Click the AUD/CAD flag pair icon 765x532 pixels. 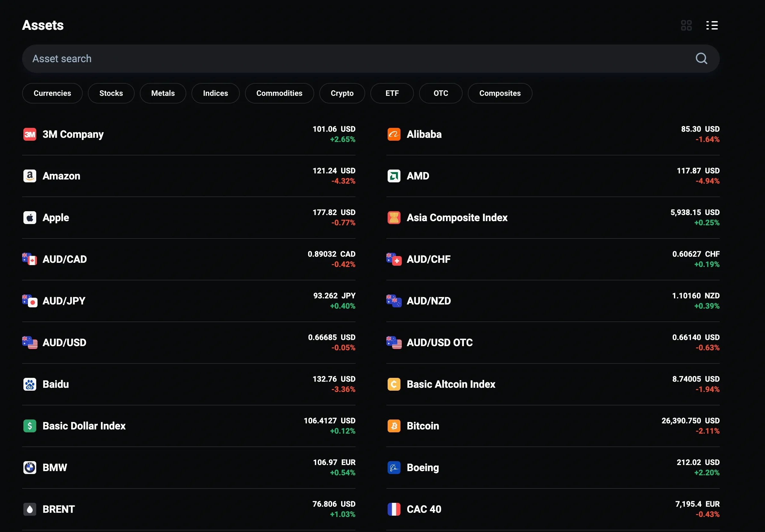[x=29, y=259]
